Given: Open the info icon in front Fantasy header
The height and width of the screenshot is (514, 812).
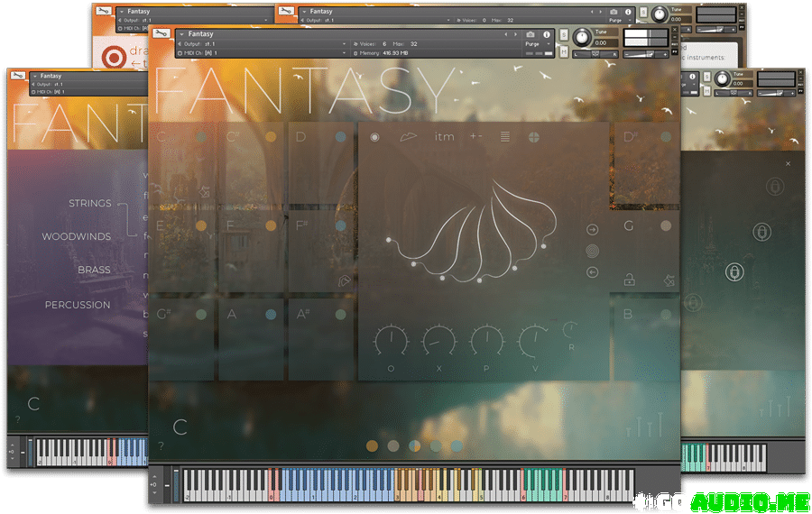Looking at the screenshot, I should [547, 34].
